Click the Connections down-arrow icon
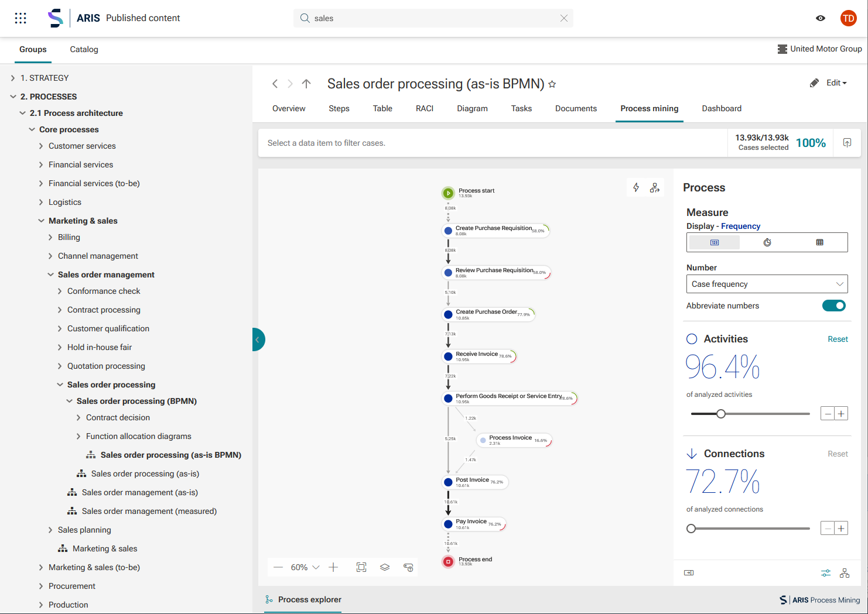 click(x=692, y=454)
